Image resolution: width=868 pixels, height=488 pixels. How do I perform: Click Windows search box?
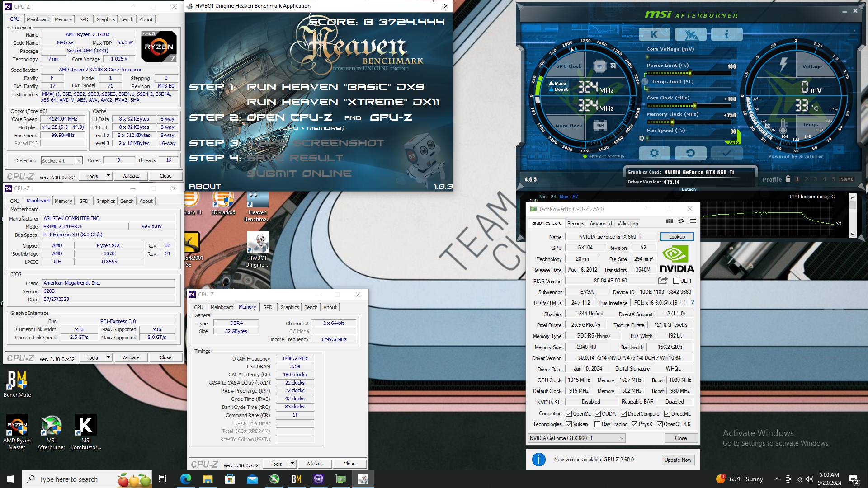click(x=87, y=479)
